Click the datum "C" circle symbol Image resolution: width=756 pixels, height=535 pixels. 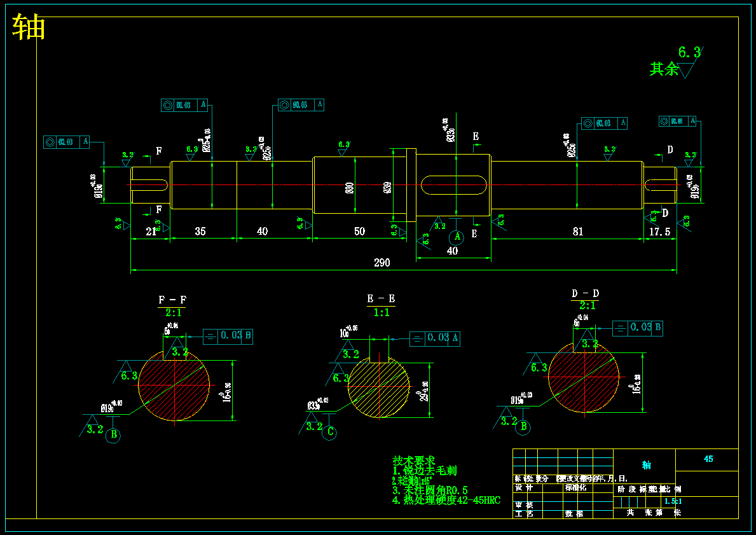point(330,432)
